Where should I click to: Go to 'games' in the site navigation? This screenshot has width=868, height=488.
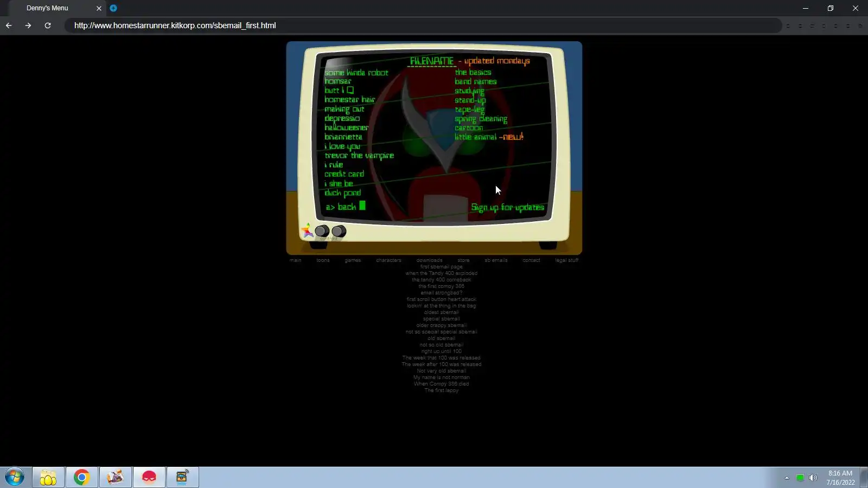353,260
